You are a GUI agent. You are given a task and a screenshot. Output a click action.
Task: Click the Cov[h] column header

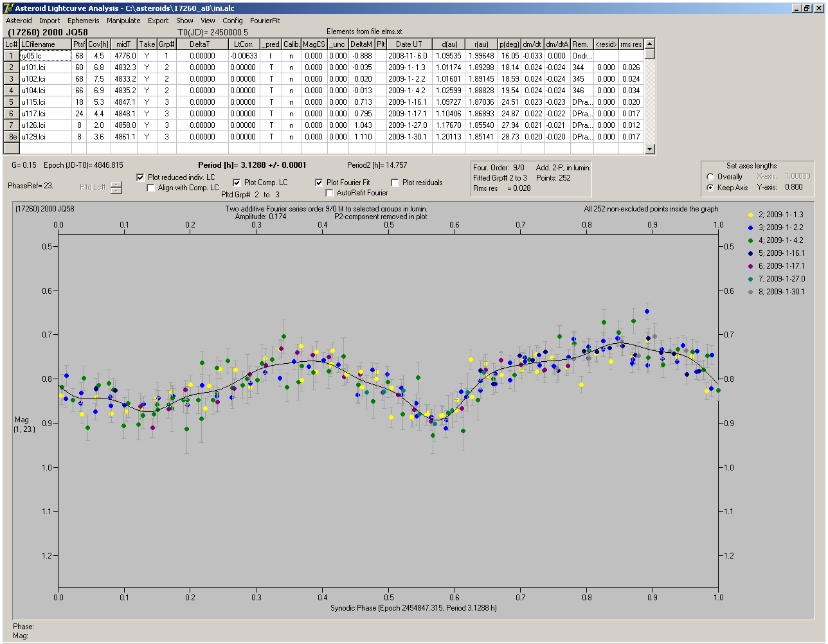[99, 44]
